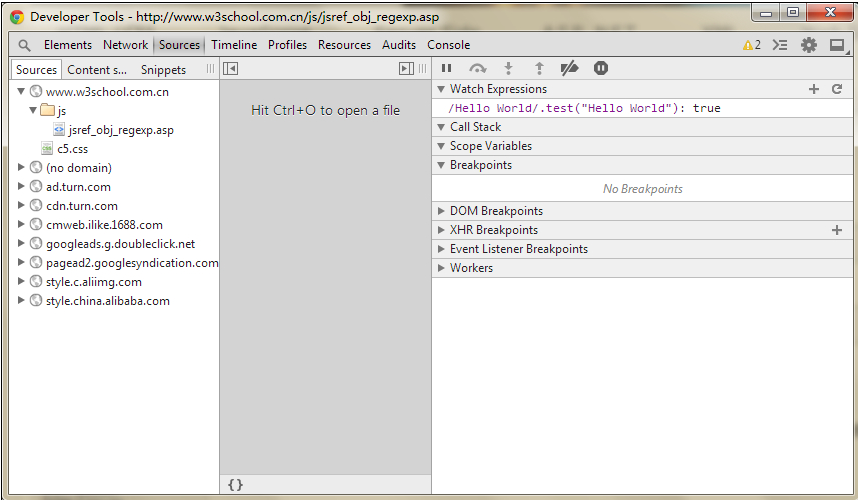Toggle pause on exceptions
858x500 pixels.
pyautogui.click(x=601, y=68)
